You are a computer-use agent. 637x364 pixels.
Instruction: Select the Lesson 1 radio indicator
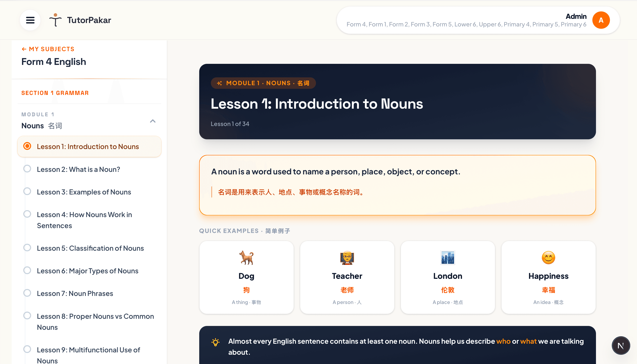tap(27, 146)
